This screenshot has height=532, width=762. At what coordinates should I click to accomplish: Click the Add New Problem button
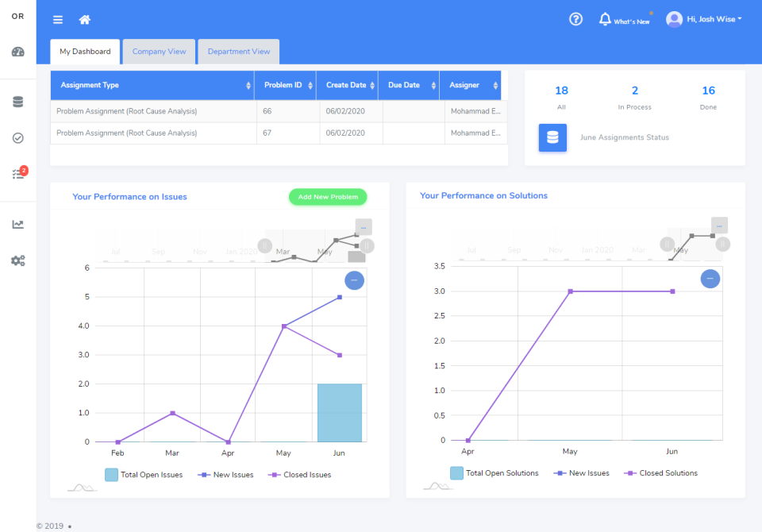pyautogui.click(x=328, y=197)
